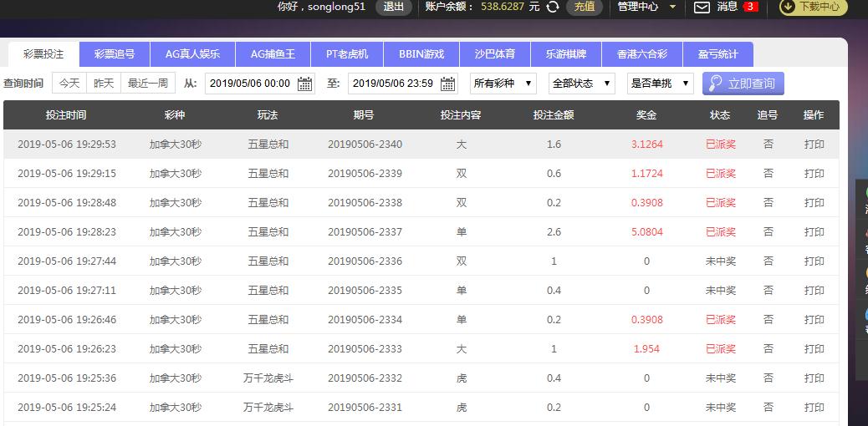Open the start date calendar icon

click(304, 84)
